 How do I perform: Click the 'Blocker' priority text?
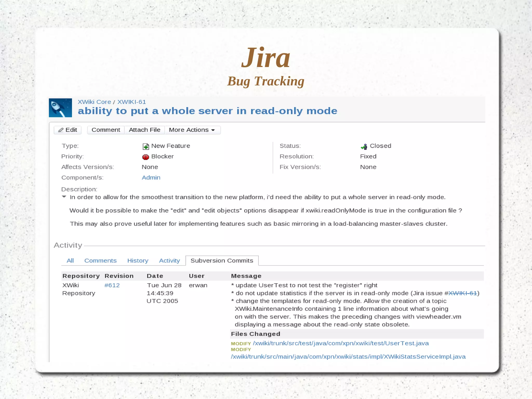click(x=162, y=156)
